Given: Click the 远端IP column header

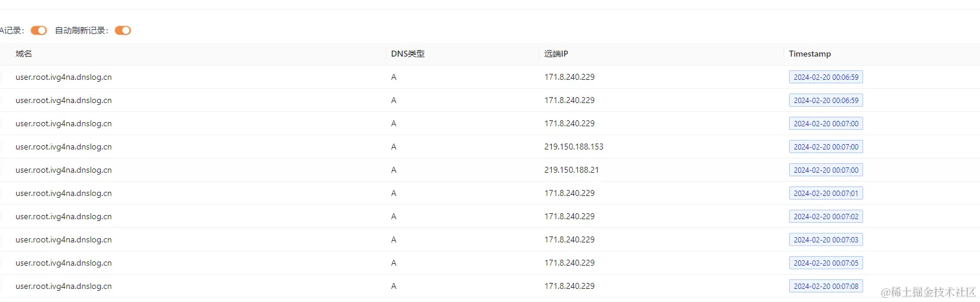Looking at the screenshot, I should coord(557,54).
